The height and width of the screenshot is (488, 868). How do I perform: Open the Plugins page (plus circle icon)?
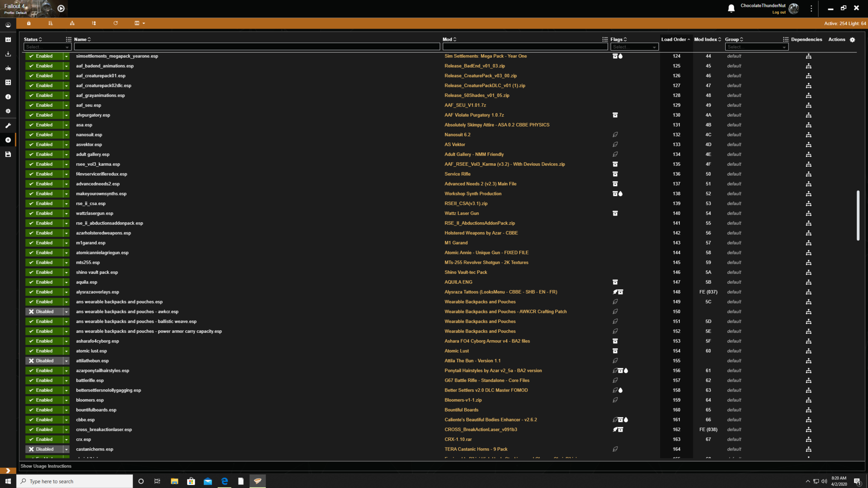(x=8, y=140)
